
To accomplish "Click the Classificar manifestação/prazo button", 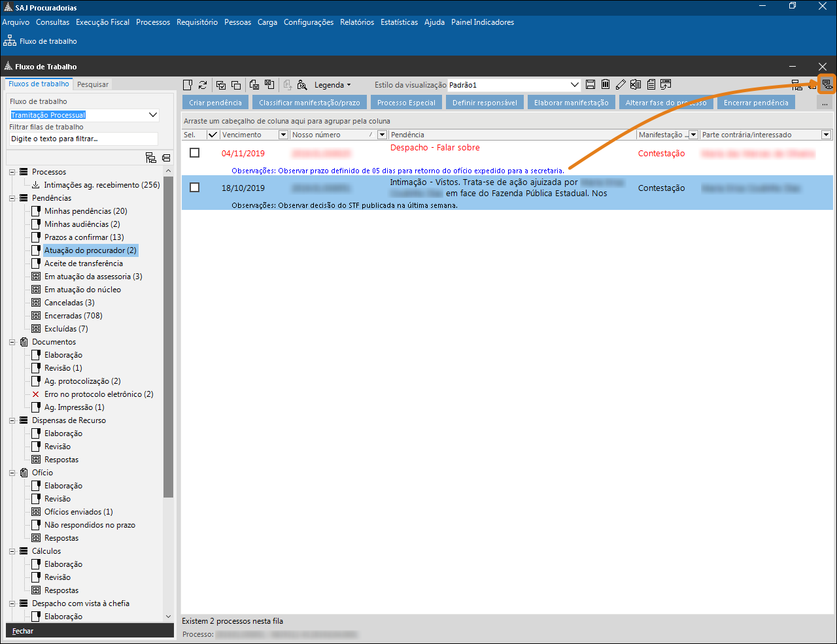I will click(309, 103).
